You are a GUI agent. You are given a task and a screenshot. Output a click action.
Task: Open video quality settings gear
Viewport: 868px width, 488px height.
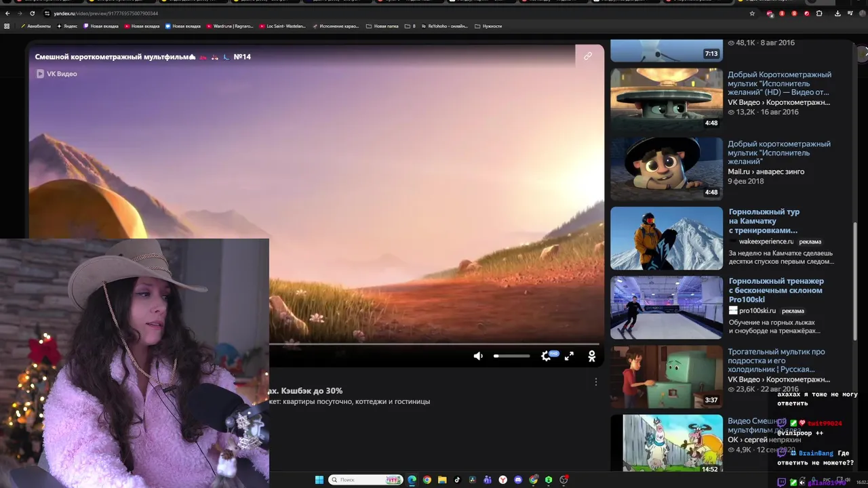(x=547, y=356)
